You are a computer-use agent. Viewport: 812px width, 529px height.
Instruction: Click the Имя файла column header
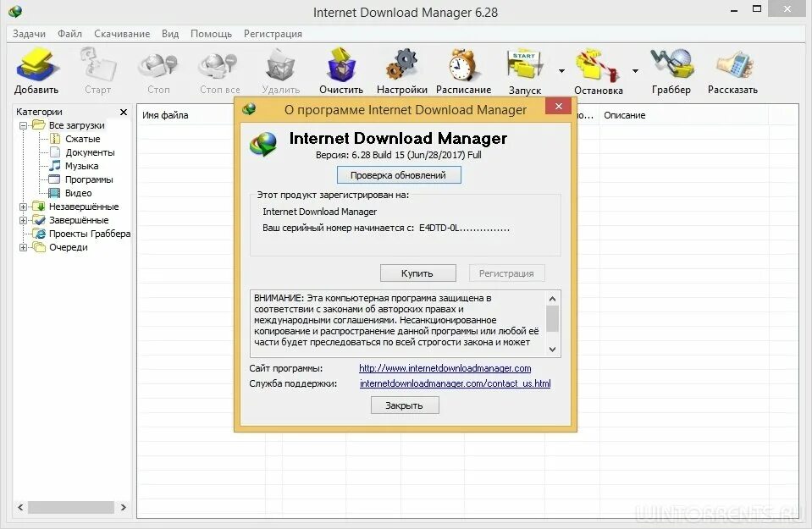pos(165,115)
